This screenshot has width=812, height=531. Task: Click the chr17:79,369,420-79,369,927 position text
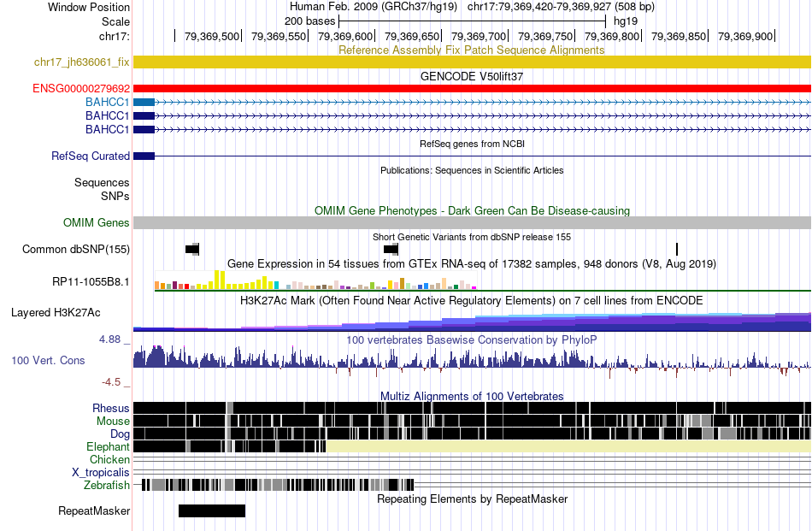pyautogui.click(x=561, y=7)
